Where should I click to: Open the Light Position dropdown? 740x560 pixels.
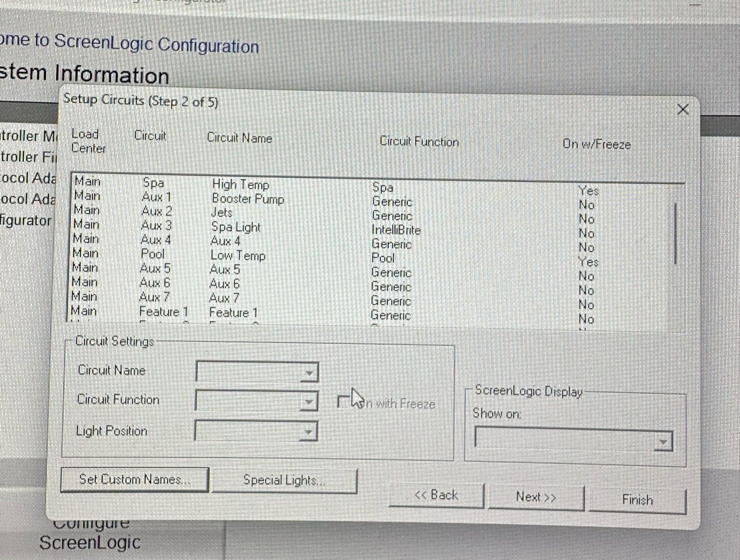(308, 432)
